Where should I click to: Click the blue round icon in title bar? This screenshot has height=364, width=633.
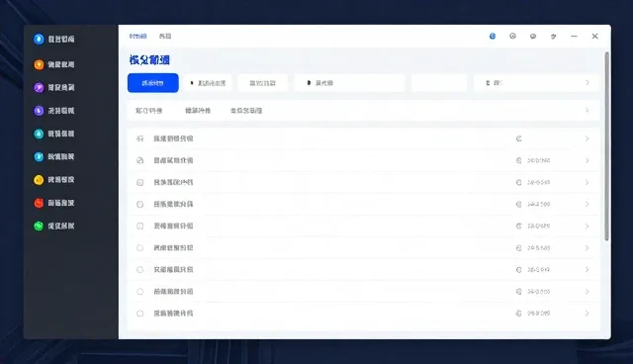pos(493,37)
